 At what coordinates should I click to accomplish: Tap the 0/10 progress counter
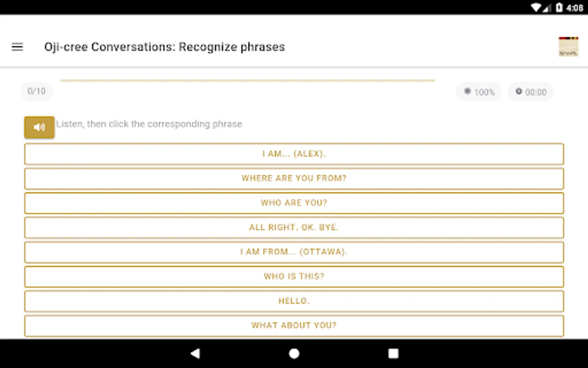(x=36, y=91)
